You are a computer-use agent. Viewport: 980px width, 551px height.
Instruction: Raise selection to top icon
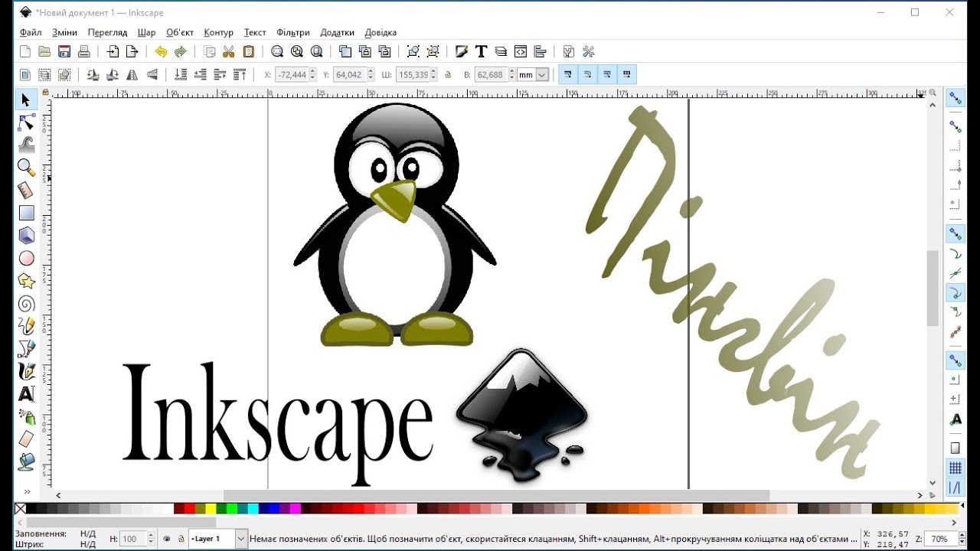click(240, 74)
